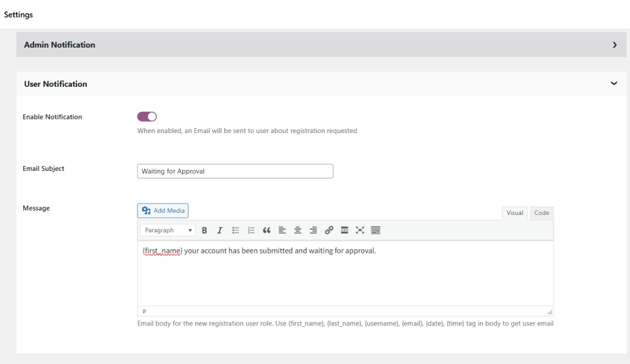Align message text right
Screen dimensions: 630x364
pyautogui.click(x=313, y=230)
